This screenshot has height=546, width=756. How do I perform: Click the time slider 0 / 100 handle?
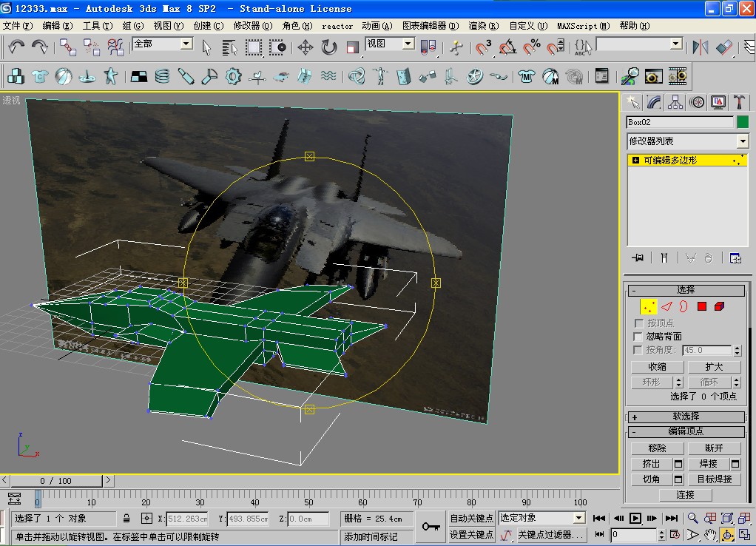coord(56,480)
